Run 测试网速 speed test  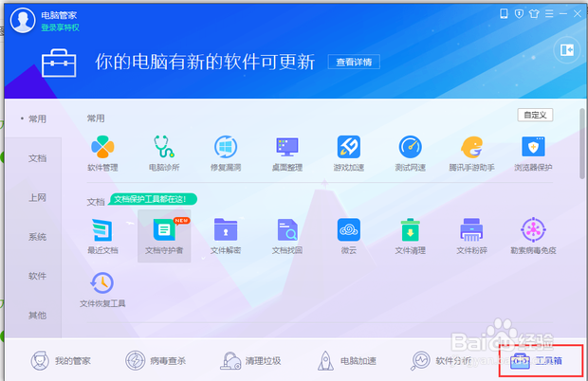tap(410, 154)
